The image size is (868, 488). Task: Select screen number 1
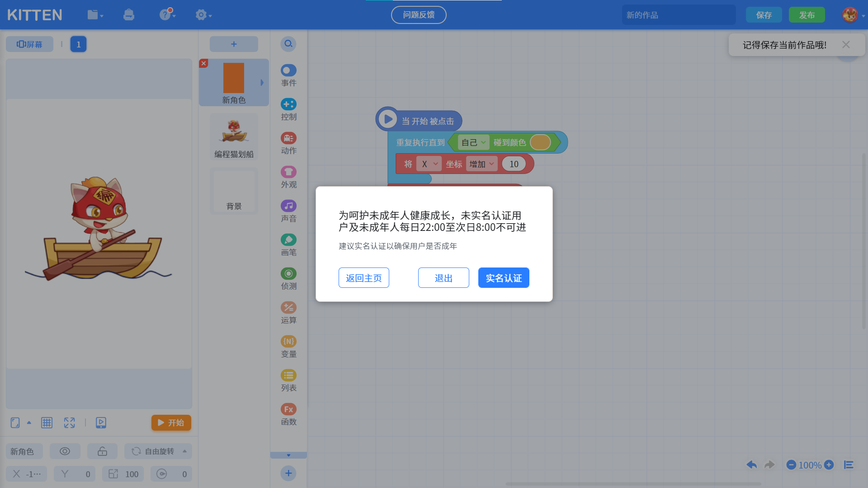tap(78, 44)
